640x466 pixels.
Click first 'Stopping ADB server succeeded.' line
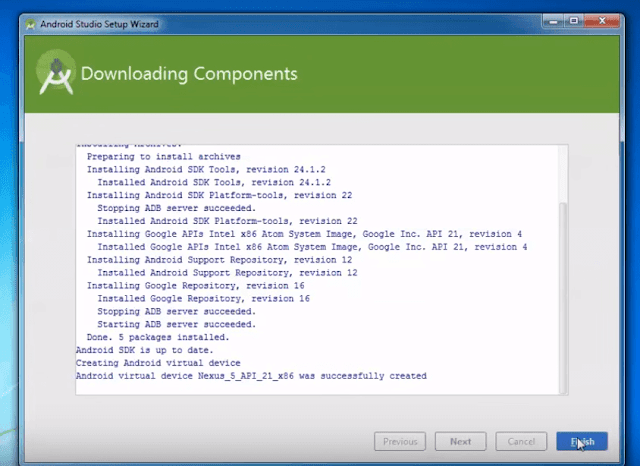tap(176, 208)
